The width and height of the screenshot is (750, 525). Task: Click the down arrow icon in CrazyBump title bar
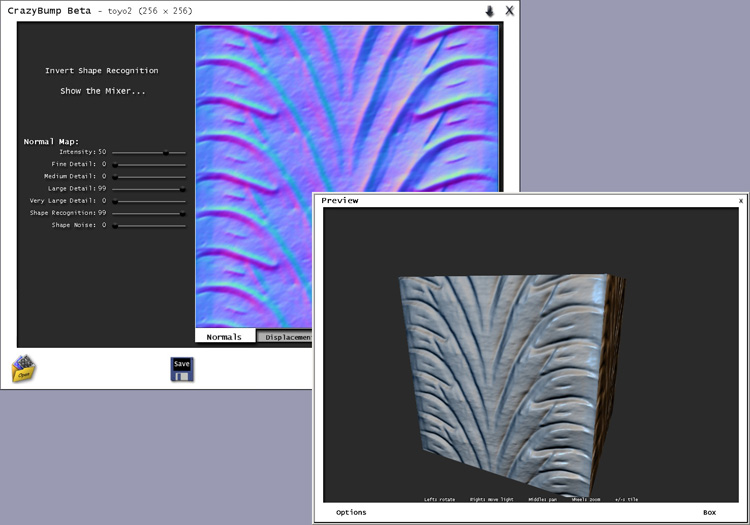click(x=489, y=11)
